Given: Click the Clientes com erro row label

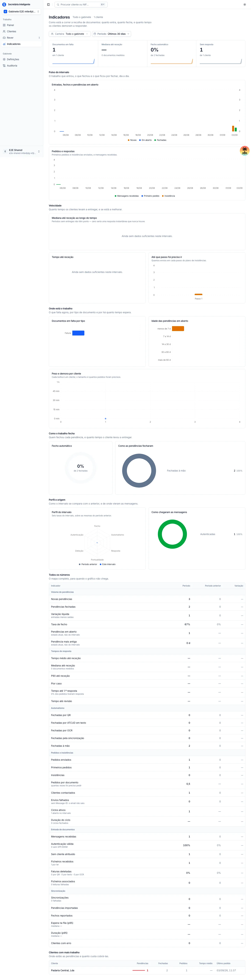Looking at the screenshot, I should tap(61, 943).
